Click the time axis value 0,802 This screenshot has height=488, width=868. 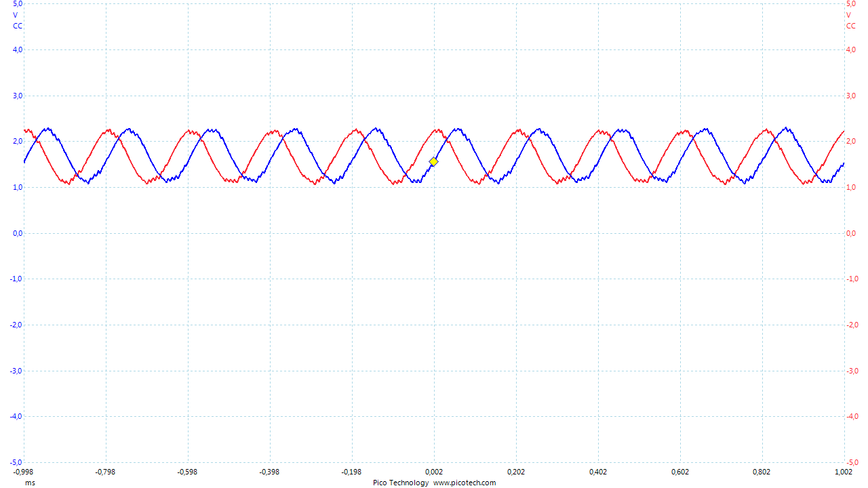click(x=762, y=471)
